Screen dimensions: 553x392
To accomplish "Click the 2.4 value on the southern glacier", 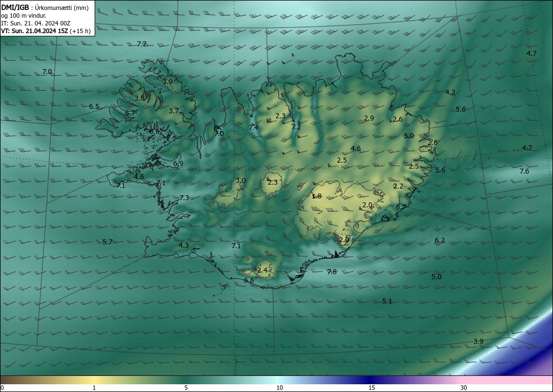I will click(262, 270).
